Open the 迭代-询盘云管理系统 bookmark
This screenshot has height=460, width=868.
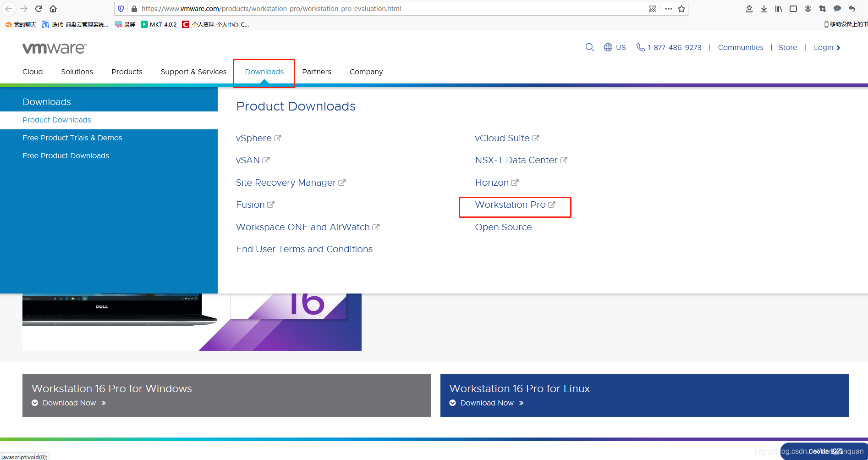click(75, 24)
